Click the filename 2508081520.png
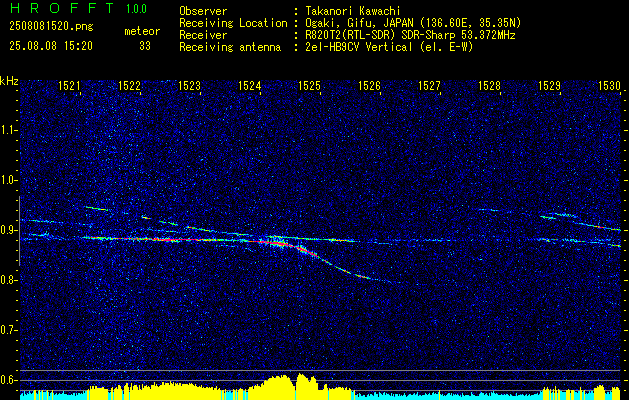 51,27
